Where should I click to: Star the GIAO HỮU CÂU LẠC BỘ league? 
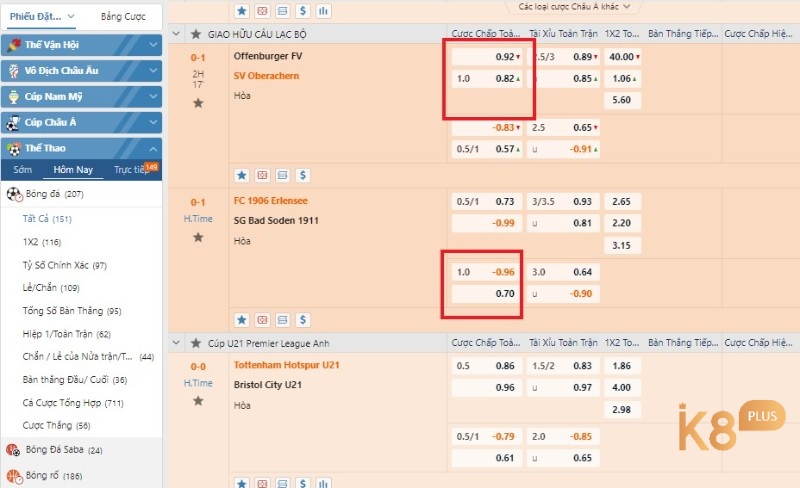coord(196,34)
